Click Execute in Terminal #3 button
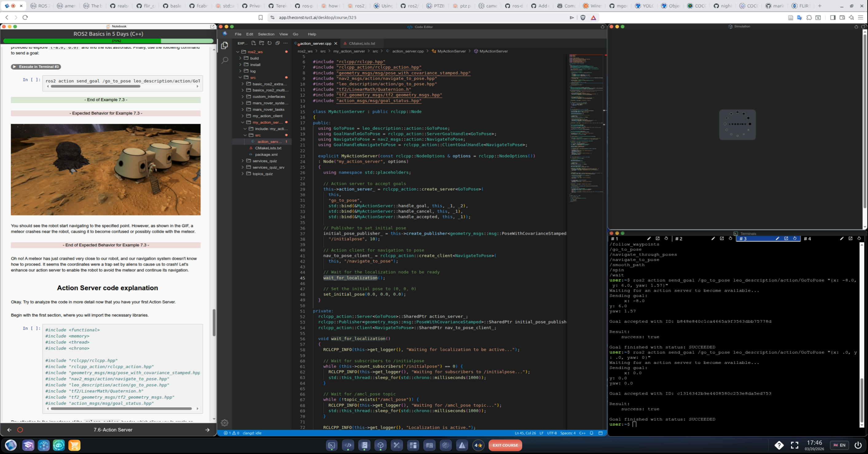This screenshot has height=454, width=868. [x=36, y=67]
